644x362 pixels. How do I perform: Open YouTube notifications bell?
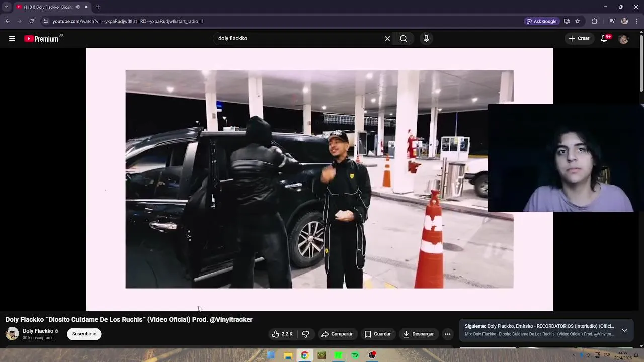tap(604, 39)
